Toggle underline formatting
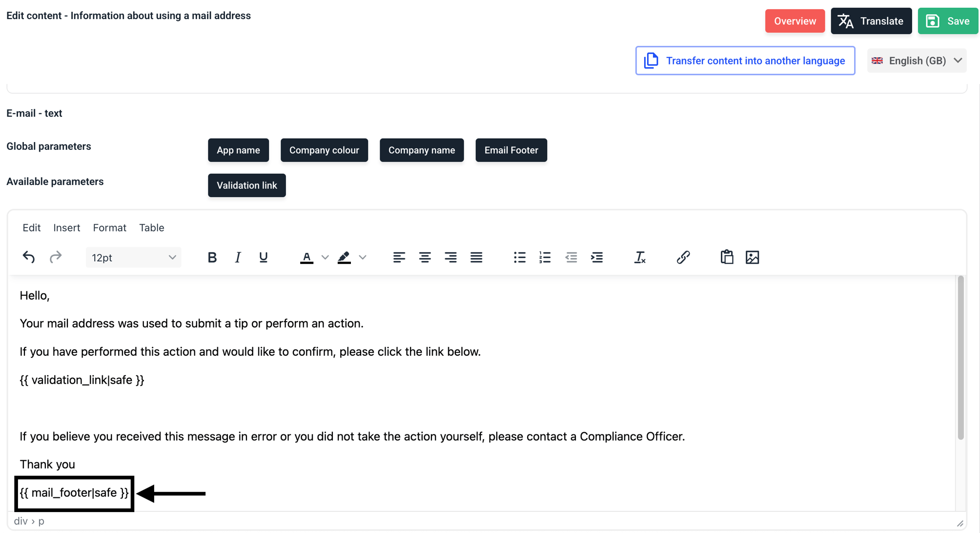 [x=264, y=257]
